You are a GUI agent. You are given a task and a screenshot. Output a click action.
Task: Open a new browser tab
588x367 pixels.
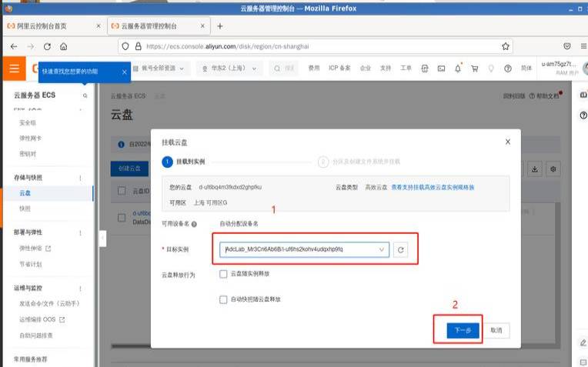pos(220,26)
